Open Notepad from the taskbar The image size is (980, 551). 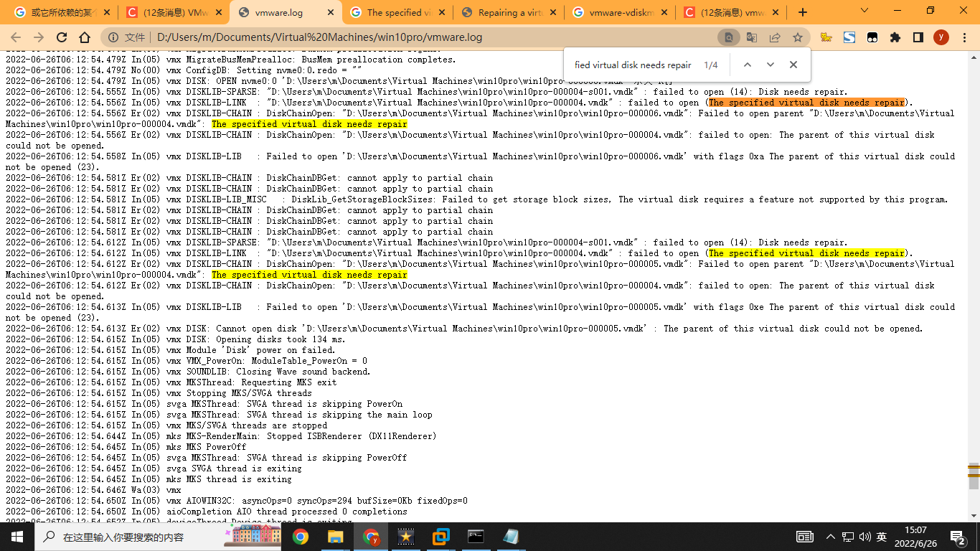point(511,537)
